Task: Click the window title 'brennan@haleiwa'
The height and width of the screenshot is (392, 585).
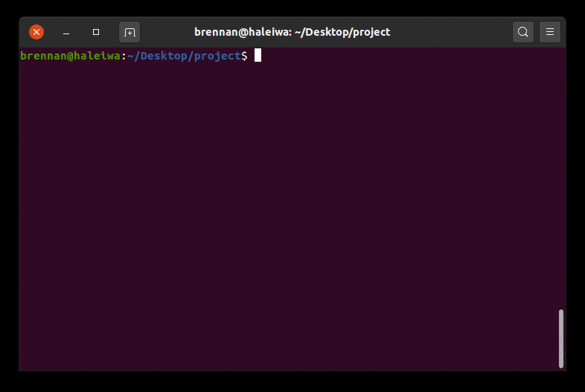Action: [x=241, y=32]
